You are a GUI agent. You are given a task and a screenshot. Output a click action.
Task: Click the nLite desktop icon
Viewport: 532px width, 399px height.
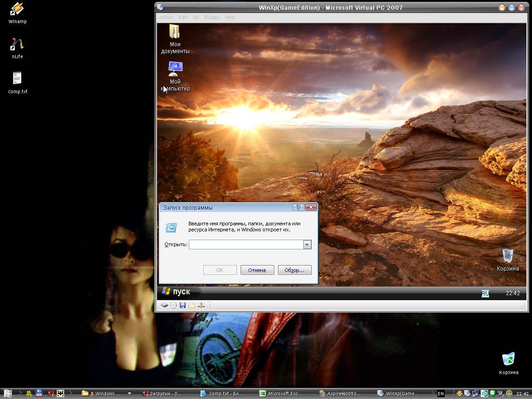pos(17,45)
